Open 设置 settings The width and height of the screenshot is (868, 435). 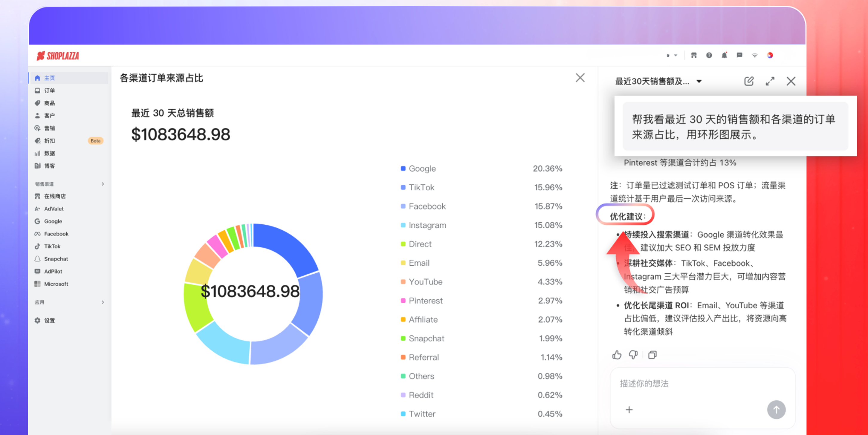click(69, 320)
